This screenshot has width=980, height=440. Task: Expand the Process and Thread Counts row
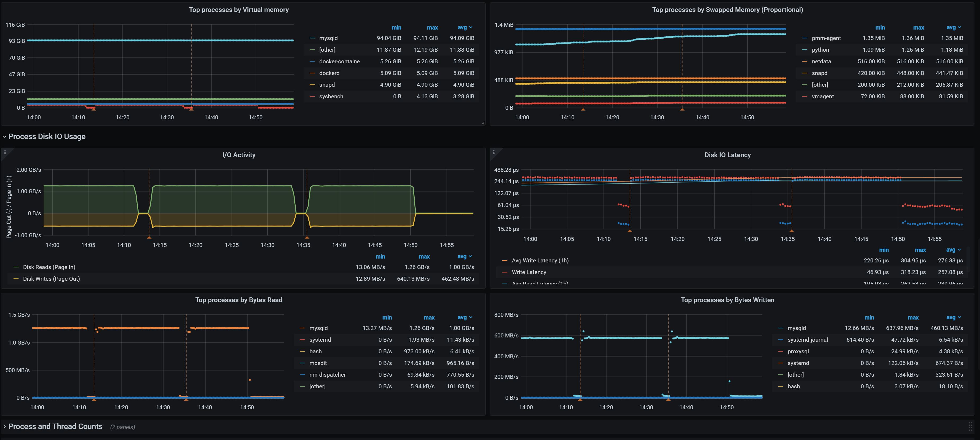55,427
